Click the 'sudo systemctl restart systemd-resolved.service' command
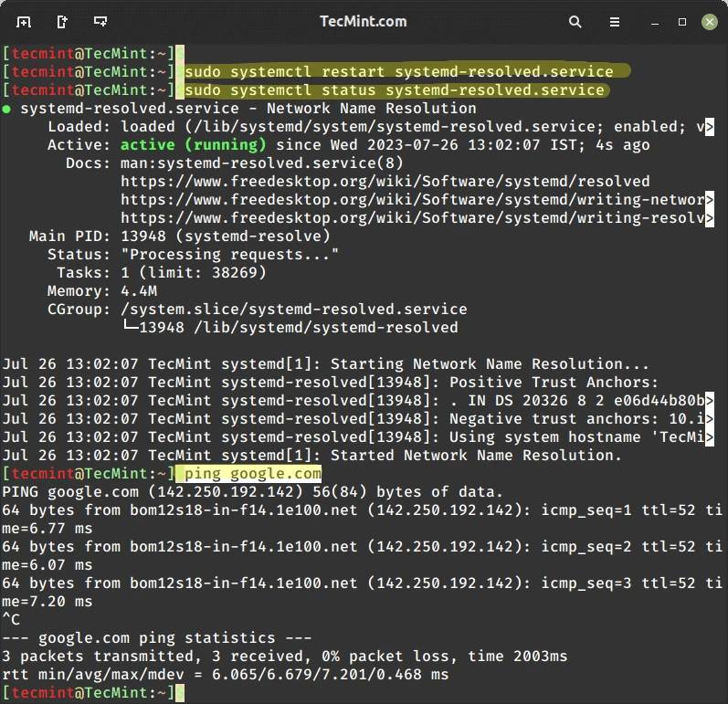 click(x=399, y=71)
